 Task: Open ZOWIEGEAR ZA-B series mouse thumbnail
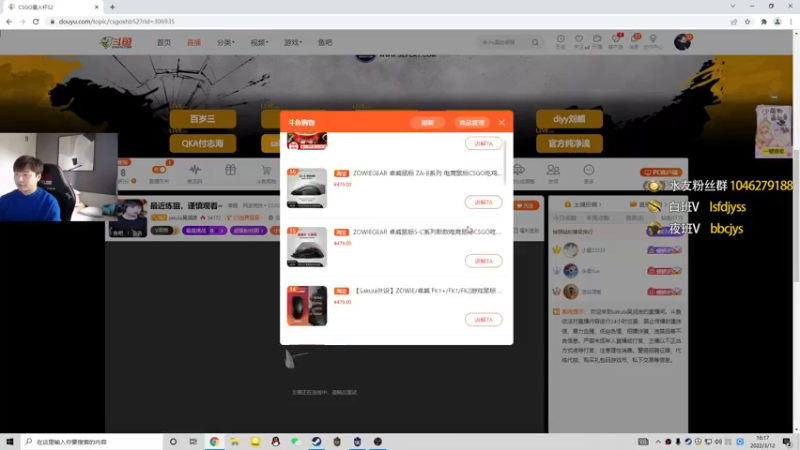[307, 188]
